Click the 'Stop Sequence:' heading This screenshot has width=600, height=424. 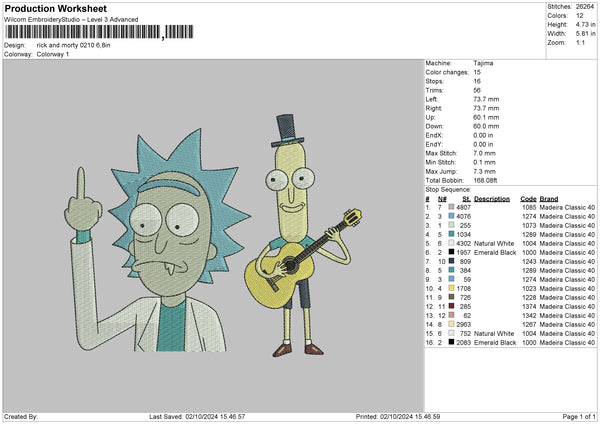pos(448,190)
